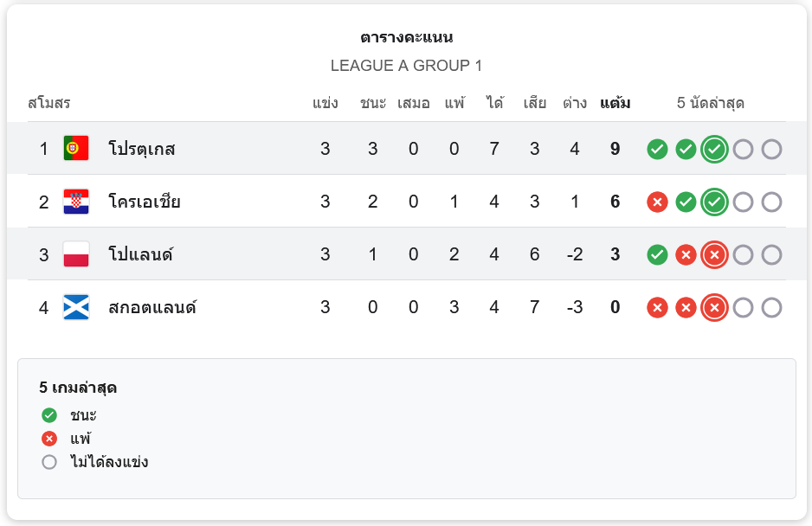The image size is (812, 526).
Task: Click the Scotland flag icon
Action: point(76,307)
